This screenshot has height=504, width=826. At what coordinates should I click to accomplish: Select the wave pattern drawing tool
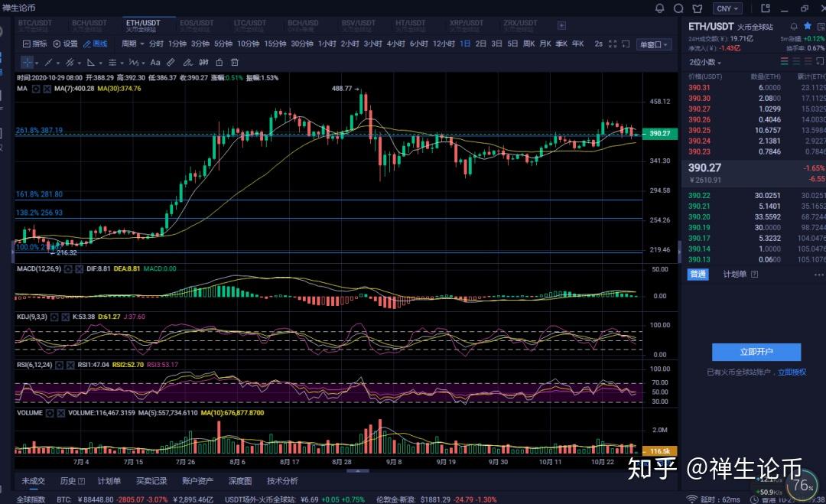(133, 63)
